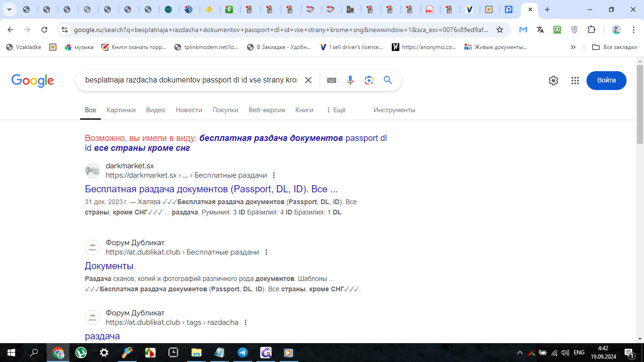The image size is (644, 362).
Task: Open a new tab with plus button
Action: point(547,9)
